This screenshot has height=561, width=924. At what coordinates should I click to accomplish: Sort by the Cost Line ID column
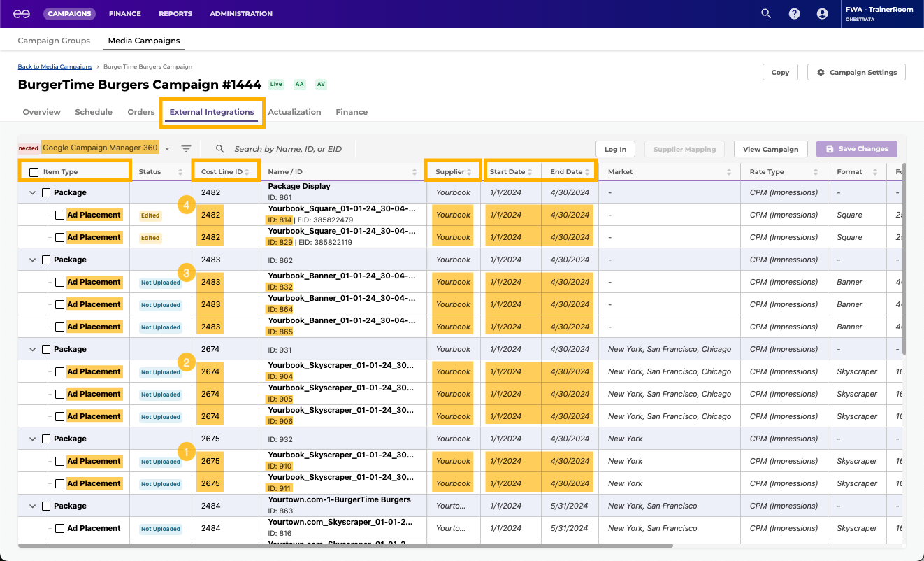(x=247, y=172)
